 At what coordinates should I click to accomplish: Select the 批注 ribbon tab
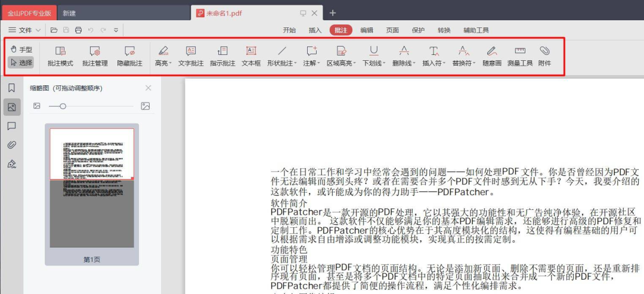click(341, 30)
